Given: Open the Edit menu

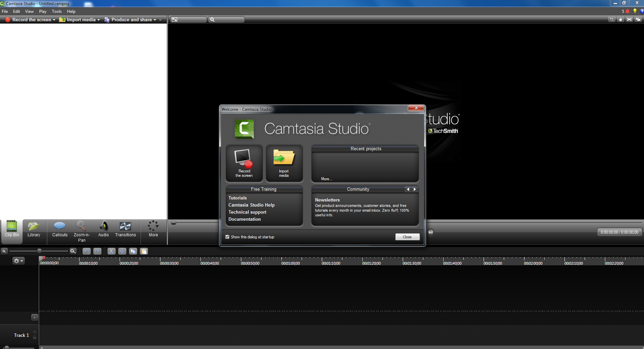Looking at the screenshot, I should click(x=17, y=11).
